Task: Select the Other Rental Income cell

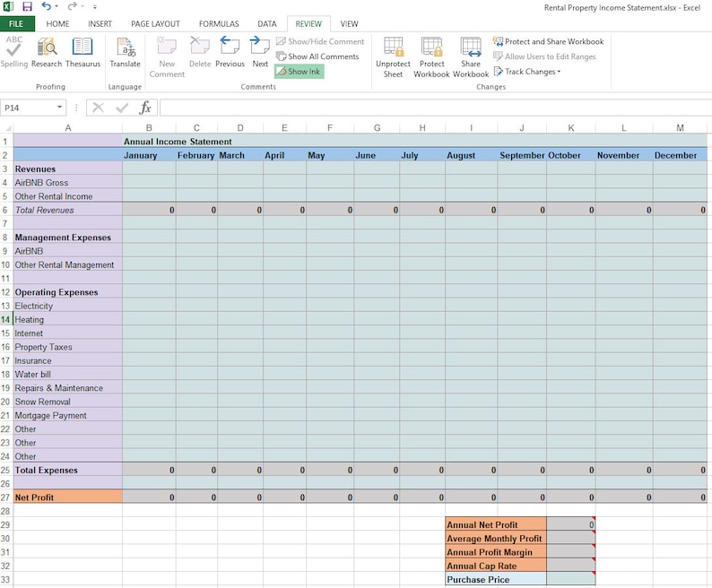Action: [x=67, y=196]
